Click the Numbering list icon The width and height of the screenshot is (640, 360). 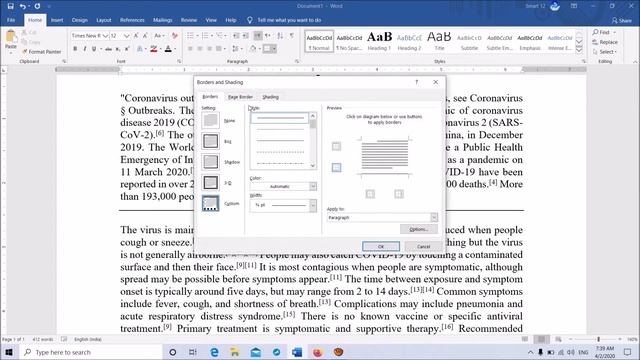(x=205, y=36)
